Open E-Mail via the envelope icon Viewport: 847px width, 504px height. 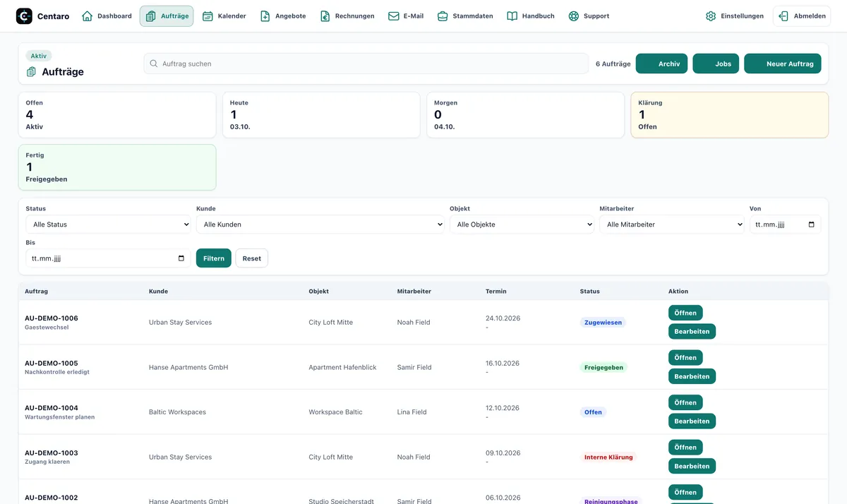394,16
